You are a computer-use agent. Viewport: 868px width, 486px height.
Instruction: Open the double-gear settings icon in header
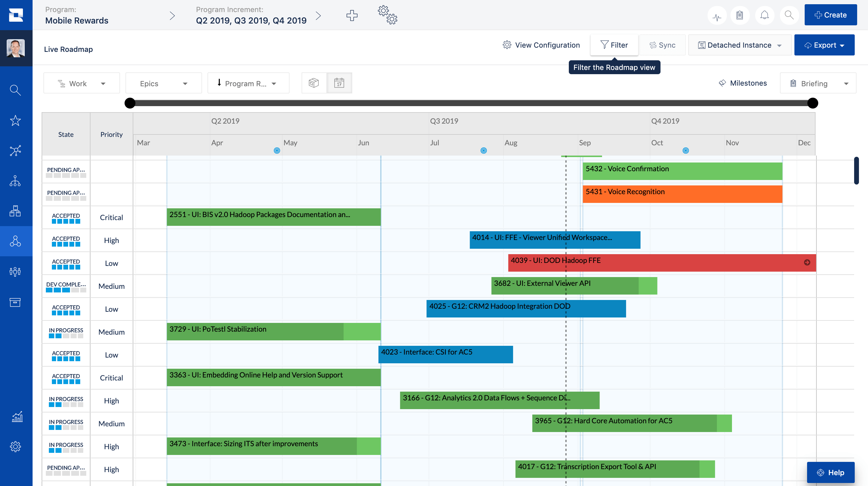tap(388, 15)
